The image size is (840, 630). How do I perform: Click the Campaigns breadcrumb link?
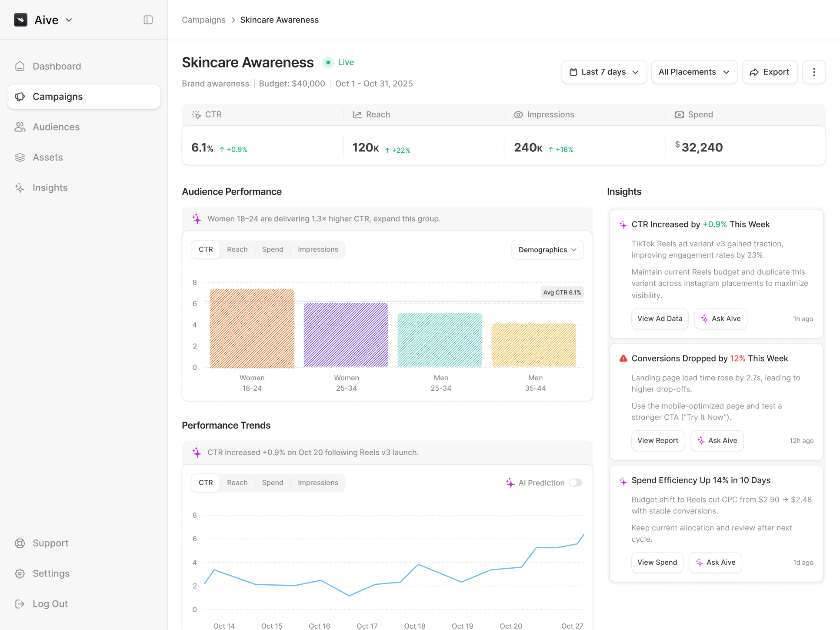pyautogui.click(x=203, y=20)
